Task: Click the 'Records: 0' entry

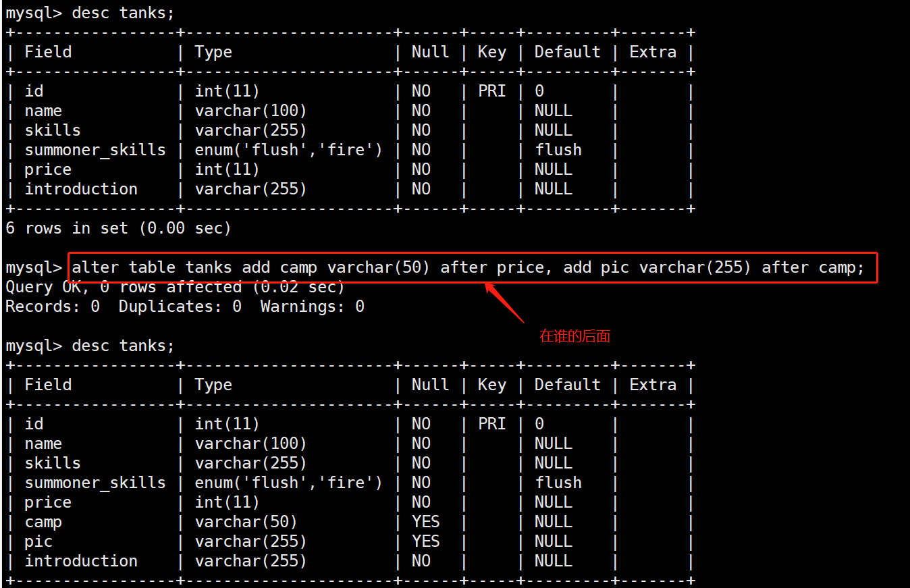Action: click(x=53, y=307)
